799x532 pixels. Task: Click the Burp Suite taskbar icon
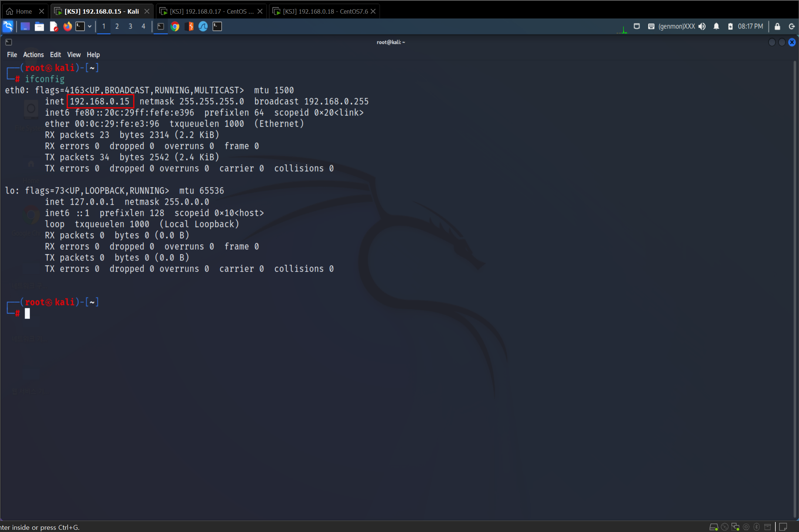click(189, 26)
